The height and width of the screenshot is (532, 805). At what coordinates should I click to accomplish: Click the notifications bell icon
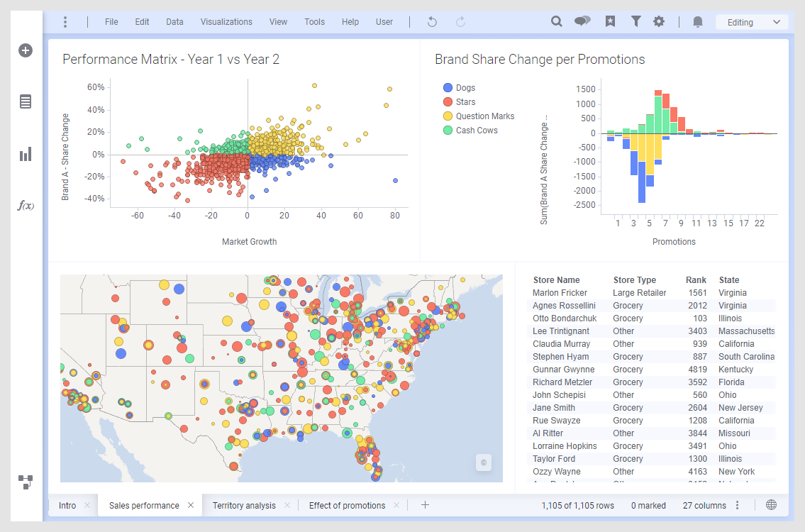click(x=698, y=22)
